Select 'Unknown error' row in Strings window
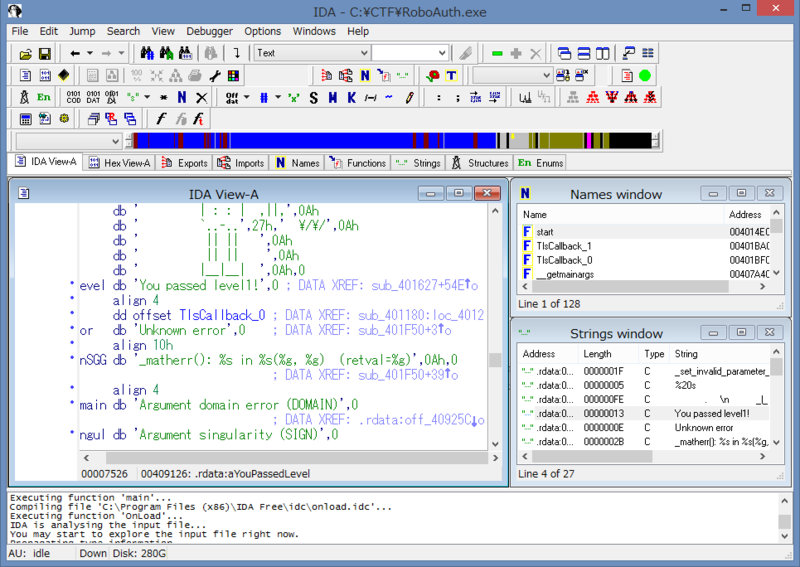 coord(644,428)
